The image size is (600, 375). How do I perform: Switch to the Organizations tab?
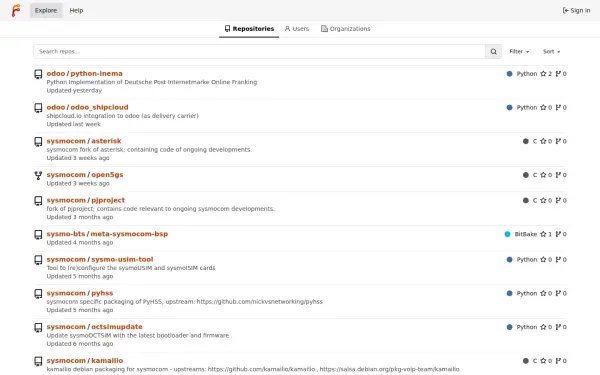point(346,29)
